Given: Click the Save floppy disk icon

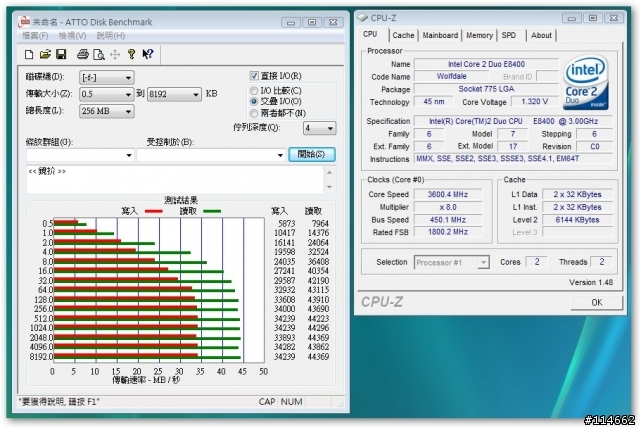Looking at the screenshot, I should [61, 54].
